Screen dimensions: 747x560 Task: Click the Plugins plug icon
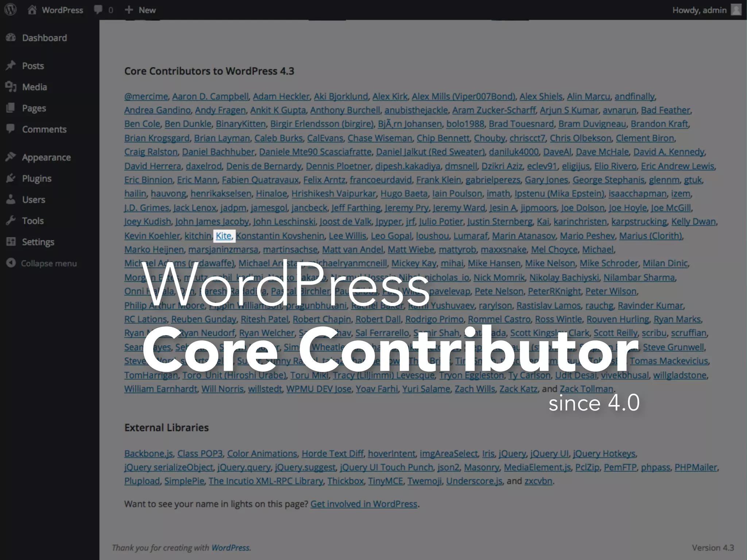11,178
